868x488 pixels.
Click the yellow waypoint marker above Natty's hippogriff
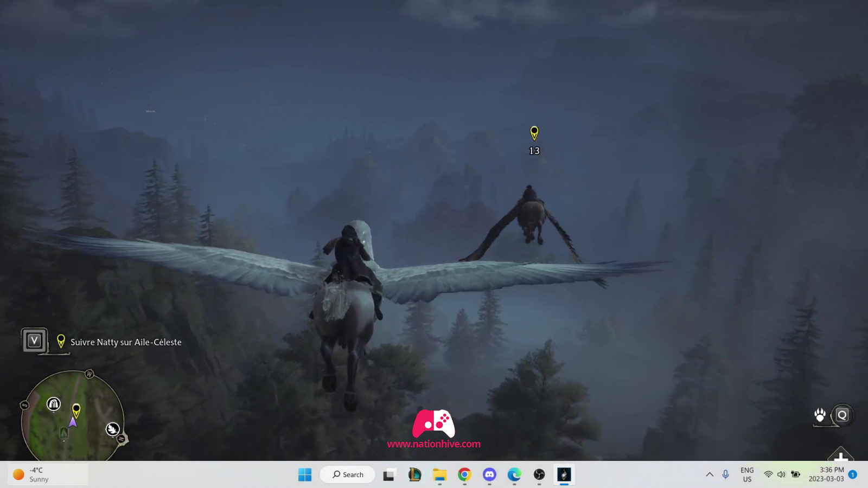coord(534,133)
